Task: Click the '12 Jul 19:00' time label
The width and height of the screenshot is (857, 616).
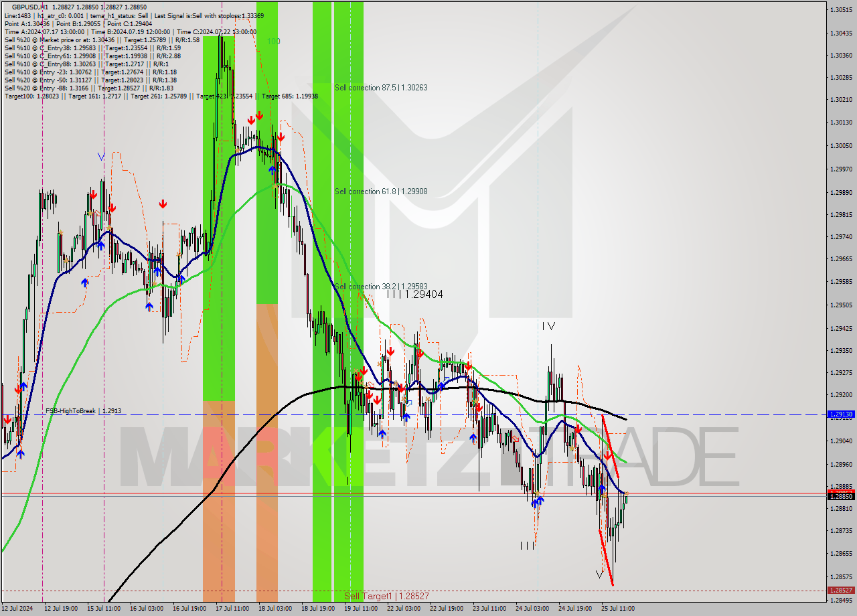Action: coord(61,608)
